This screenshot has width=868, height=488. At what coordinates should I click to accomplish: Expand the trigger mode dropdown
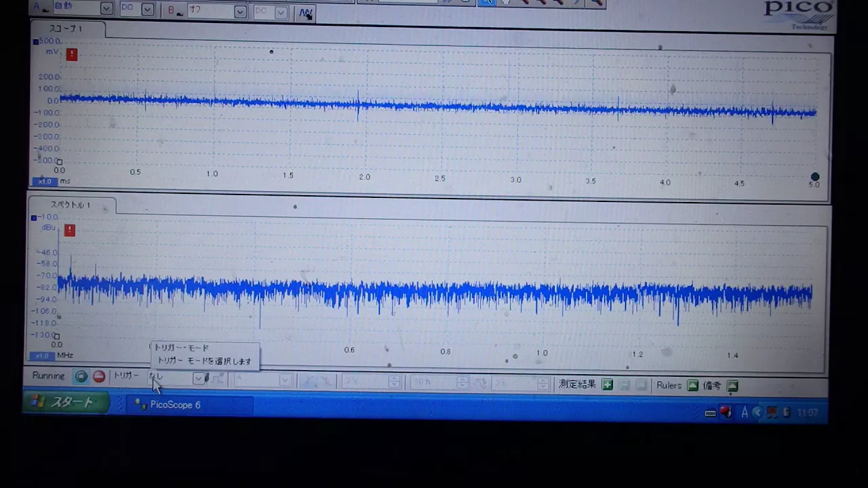199,378
